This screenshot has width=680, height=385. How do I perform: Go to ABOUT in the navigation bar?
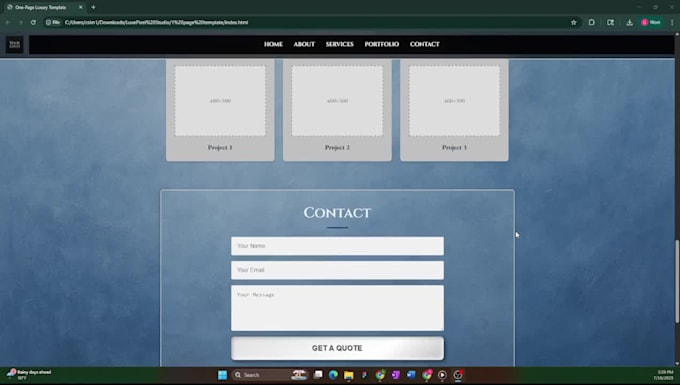click(x=304, y=44)
